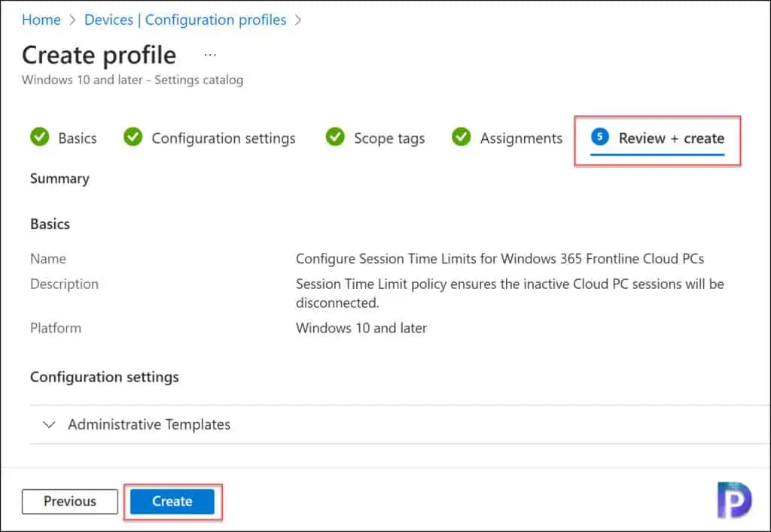Click the 'Create profile' page title
Viewport: 771px width, 532px height.
click(99, 55)
